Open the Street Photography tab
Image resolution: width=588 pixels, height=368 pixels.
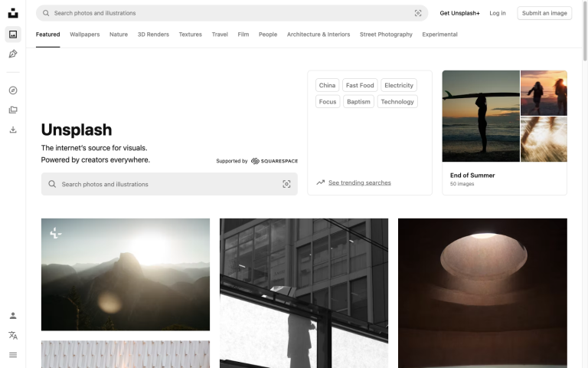click(x=386, y=34)
